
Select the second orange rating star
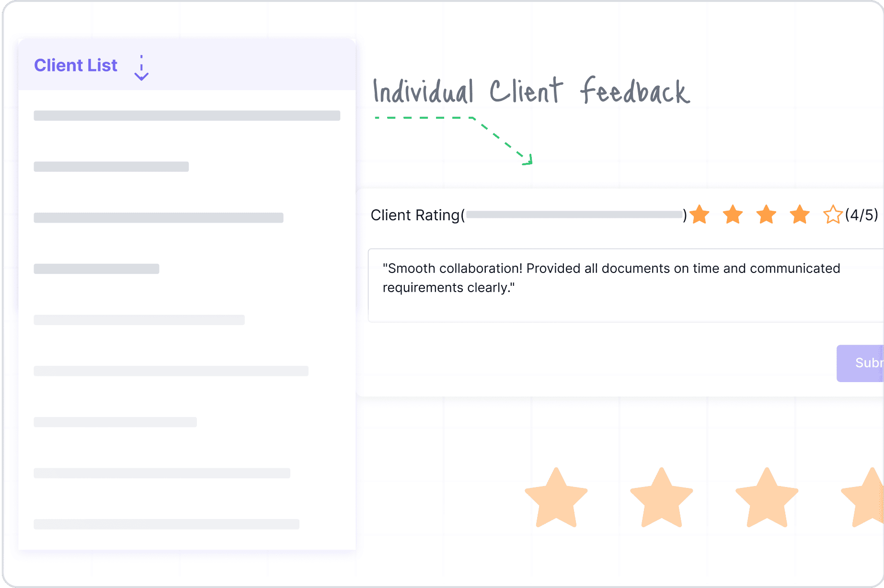tap(733, 215)
